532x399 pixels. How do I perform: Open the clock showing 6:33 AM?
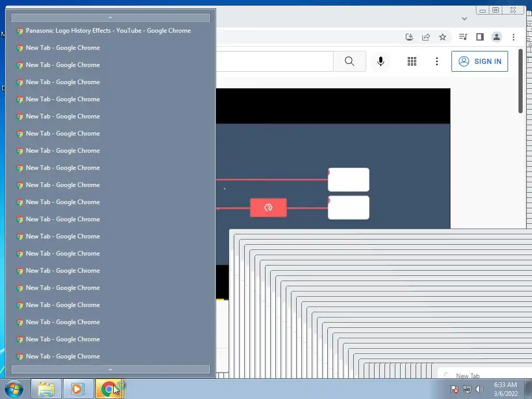tap(506, 389)
